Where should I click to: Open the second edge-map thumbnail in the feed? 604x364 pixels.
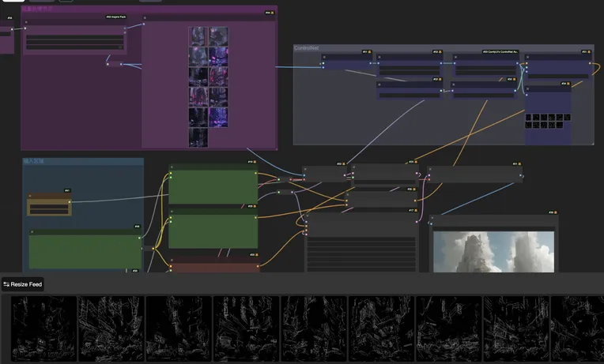point(111,329)
